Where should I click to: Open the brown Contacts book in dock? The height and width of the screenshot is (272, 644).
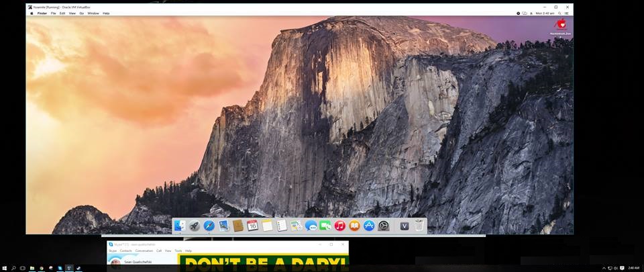click(238, 226)
